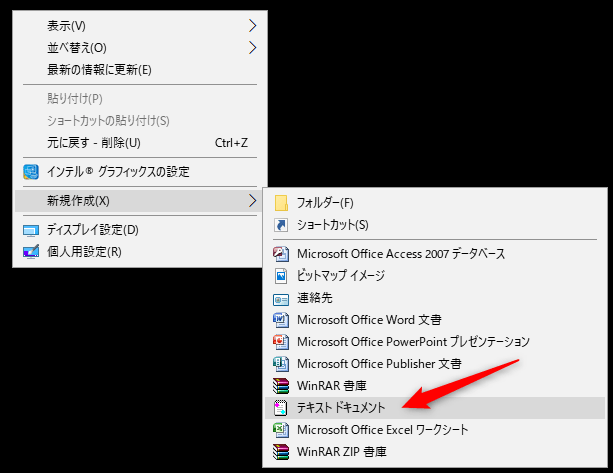Select 最新の情報に更新(E)

140,70
